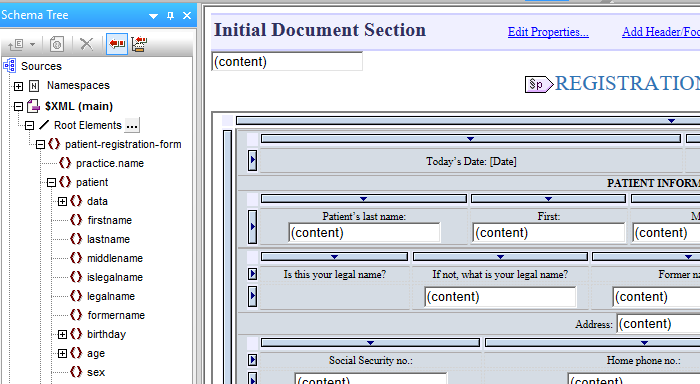
Task: Open the Edit Properties link
Action: pyautogui.click(x=548, y=32)
